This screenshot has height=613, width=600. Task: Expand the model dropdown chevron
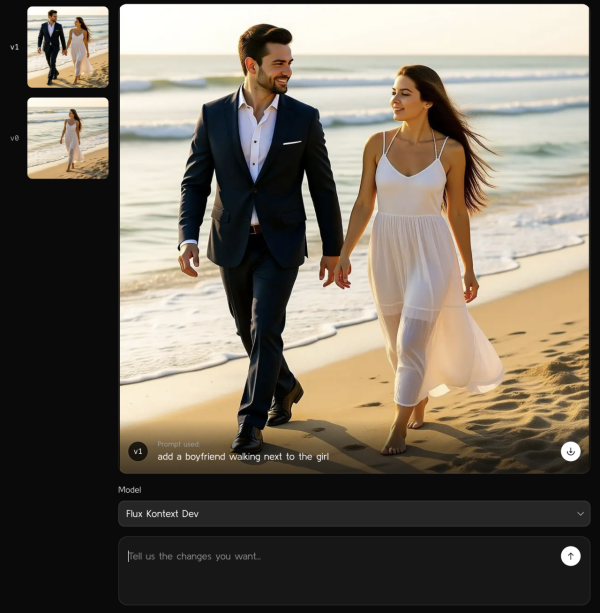coord(580,514)
